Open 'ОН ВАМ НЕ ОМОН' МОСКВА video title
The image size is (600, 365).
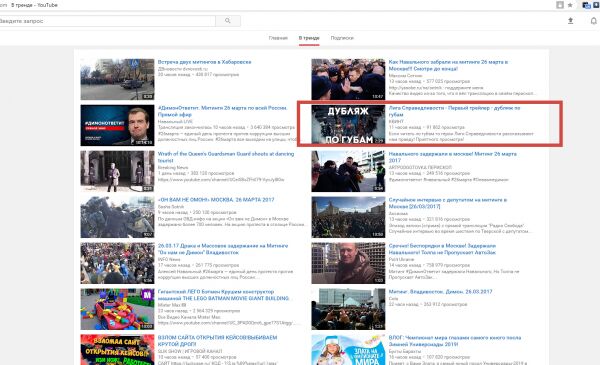tap(216, 200)
